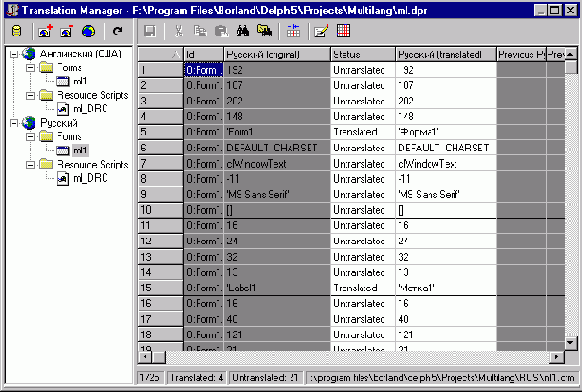This screenshot has height=392, width=582.
Task: Click the toolbar icon right of binoculars
Action: (263, 32)
